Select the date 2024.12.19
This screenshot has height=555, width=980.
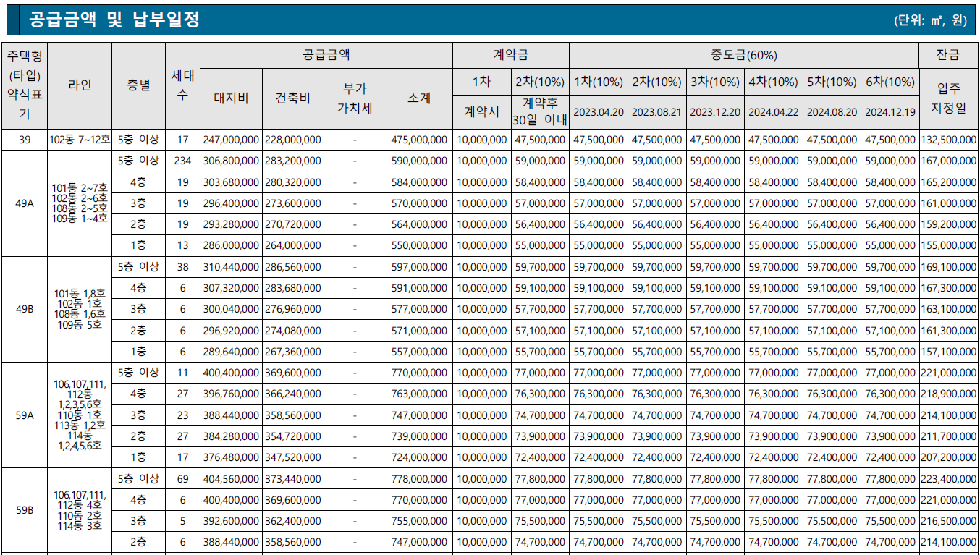click(x=890, y=112)
